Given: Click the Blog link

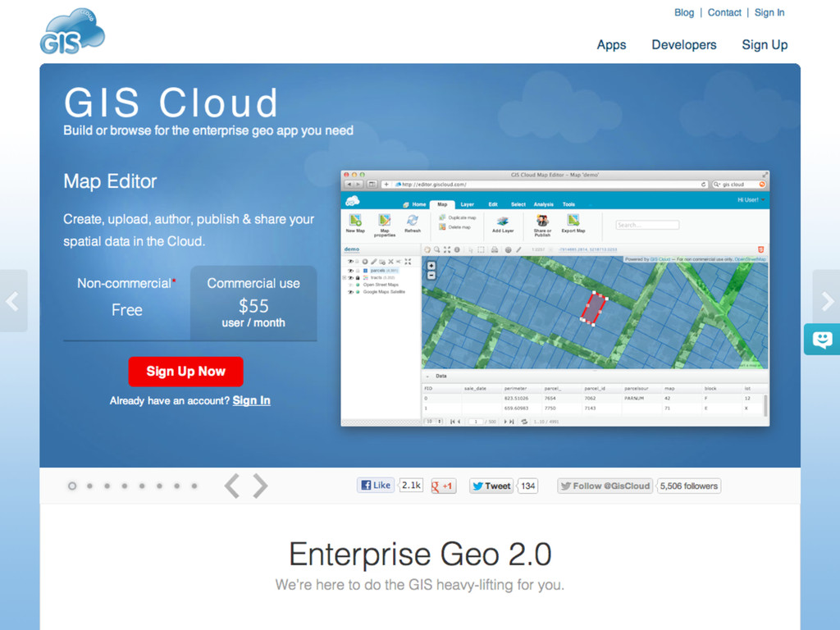Looking at the screenshot, I should [x=683, y=12].
